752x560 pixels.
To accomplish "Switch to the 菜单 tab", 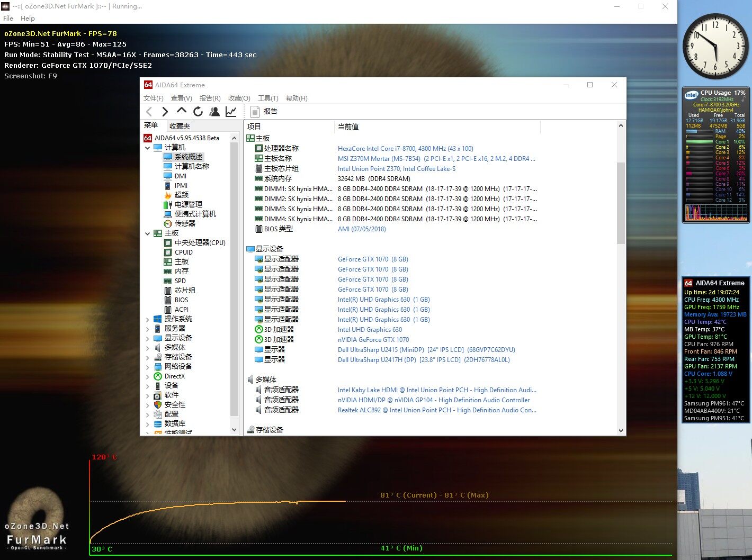I will tap(151, 125).
